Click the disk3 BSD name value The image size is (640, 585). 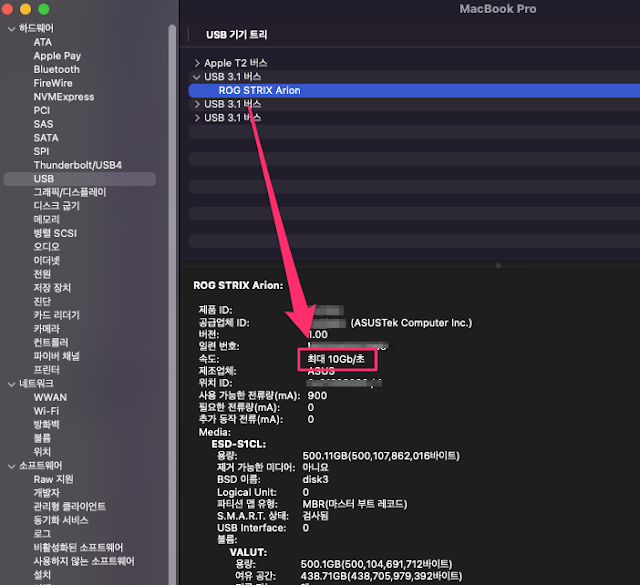click(x=315, y=480)
